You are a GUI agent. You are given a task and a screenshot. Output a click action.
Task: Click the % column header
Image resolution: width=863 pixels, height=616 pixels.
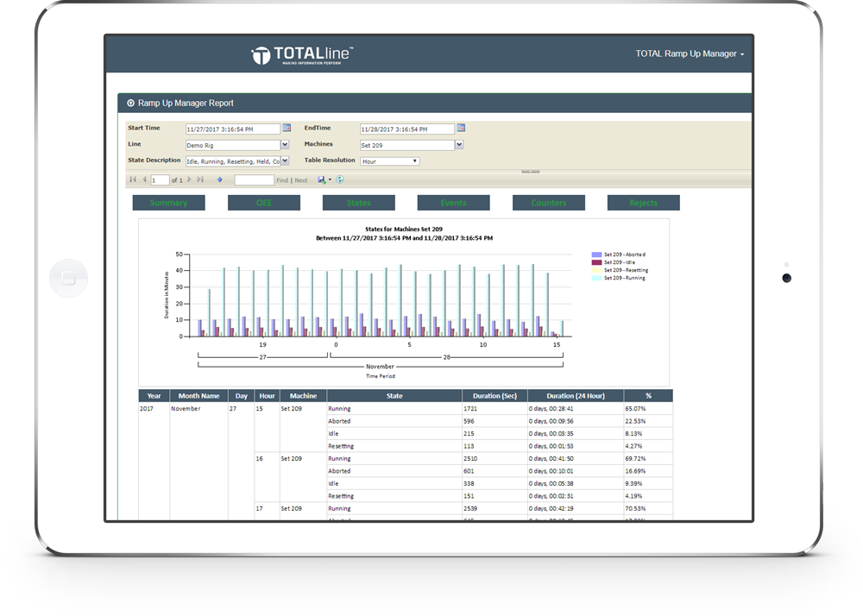coord(648,396)
